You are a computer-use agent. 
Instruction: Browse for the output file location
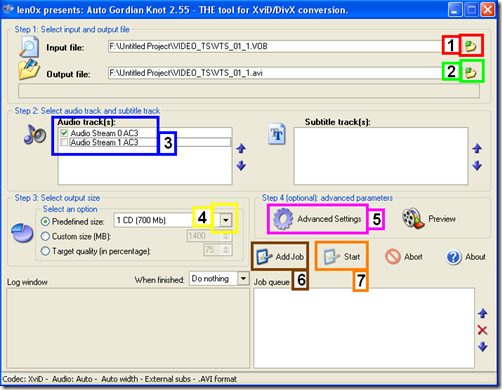point(471,72)
